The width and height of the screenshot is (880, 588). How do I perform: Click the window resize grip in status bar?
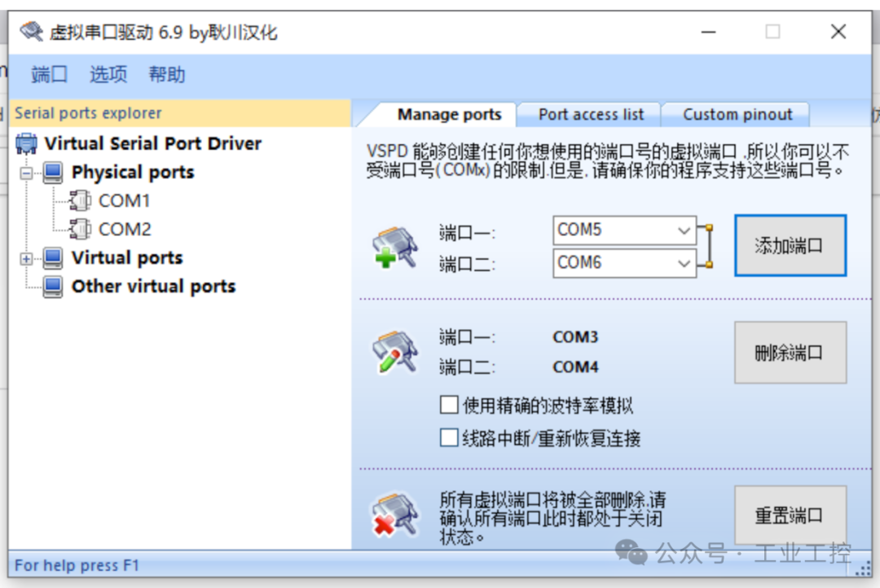863,569
